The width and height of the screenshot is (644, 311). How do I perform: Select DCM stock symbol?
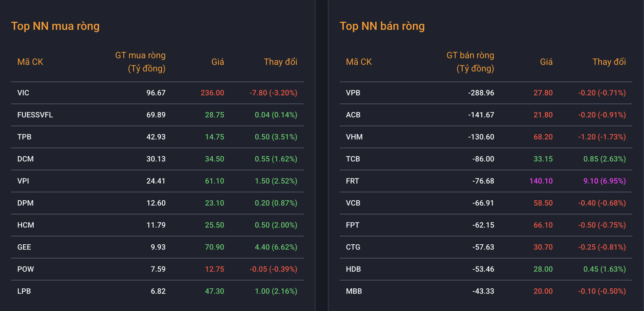pos(25,159)
